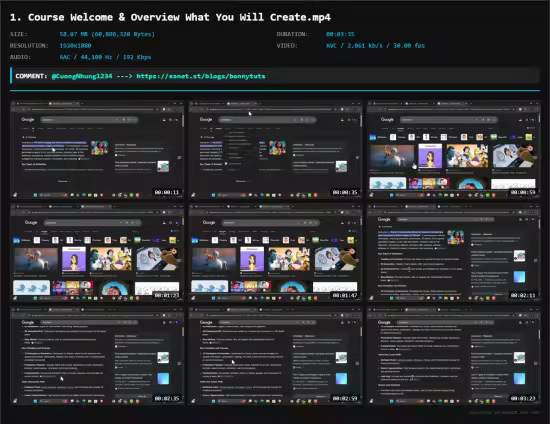This screenshot has height=424, width=550.
Task: Select the thumbnail stamped 00:00:11
Action: tap(97, 150)
